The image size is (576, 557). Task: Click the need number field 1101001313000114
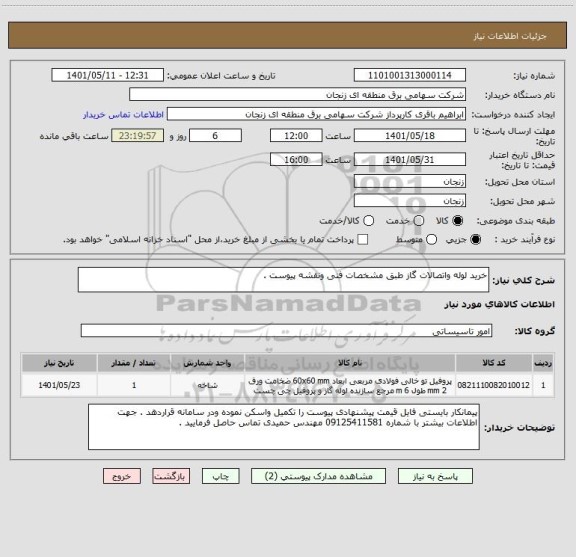pos(410,75)
